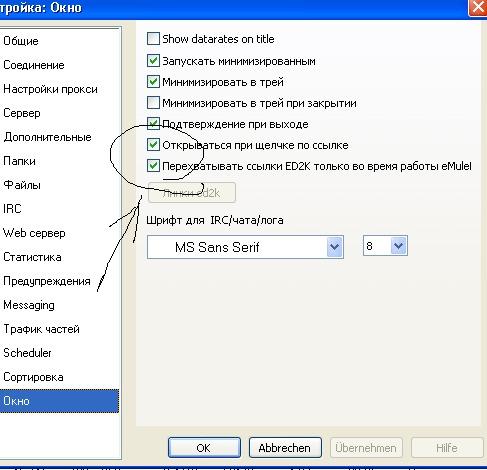Toggle Минимизировать в трей checkbox
487x470 pixels.
point(153,82)
